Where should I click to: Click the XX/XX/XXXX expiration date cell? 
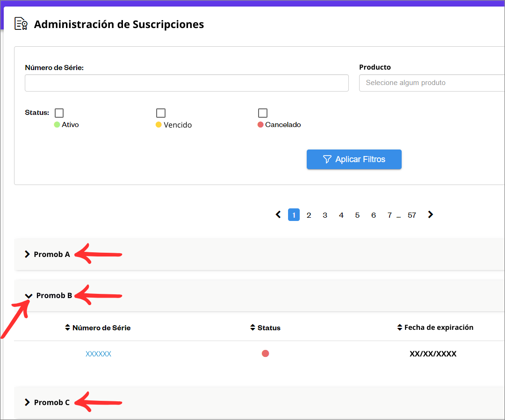[x=433, y=354]
